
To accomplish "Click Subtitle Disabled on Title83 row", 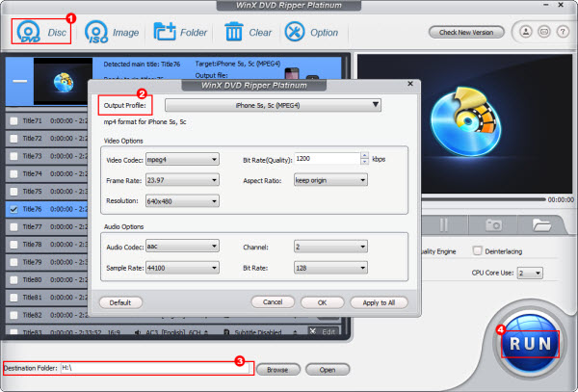I will pos(258,332).
